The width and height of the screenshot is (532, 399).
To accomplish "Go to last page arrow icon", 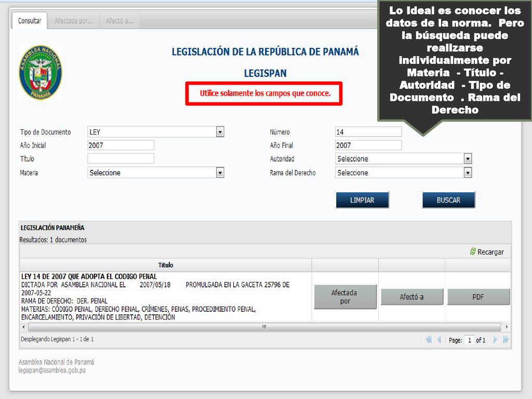I will pos(506,339).
